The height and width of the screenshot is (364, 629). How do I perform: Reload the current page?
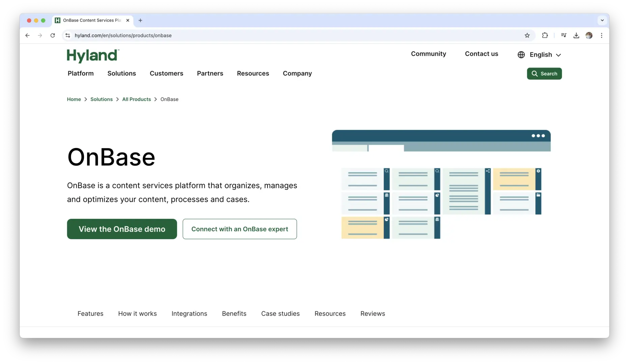53,35
